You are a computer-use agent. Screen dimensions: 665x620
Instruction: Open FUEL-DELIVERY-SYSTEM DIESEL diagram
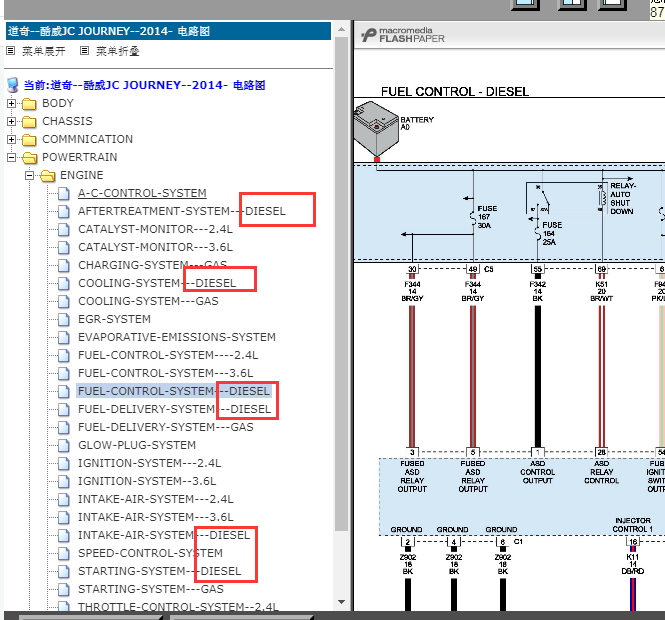click(174, 409)
